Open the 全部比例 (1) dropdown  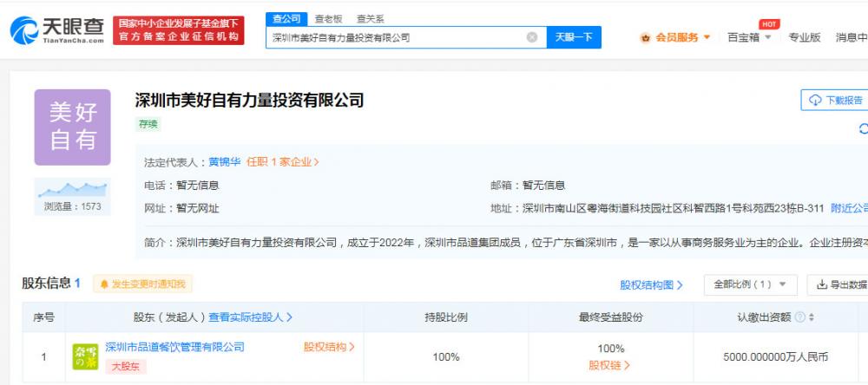750,285
